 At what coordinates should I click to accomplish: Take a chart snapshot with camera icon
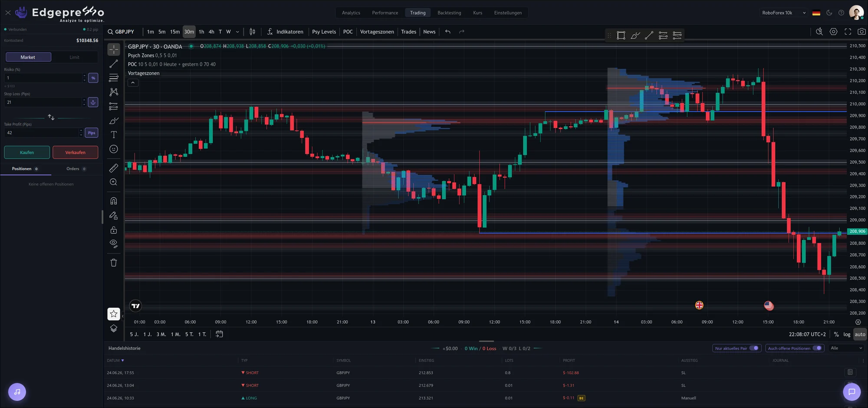861,32
